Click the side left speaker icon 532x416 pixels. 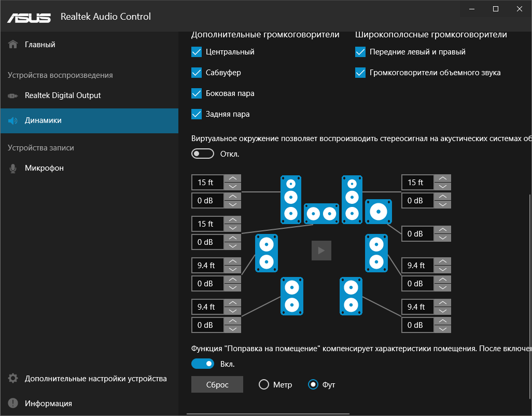coord(267,253)
